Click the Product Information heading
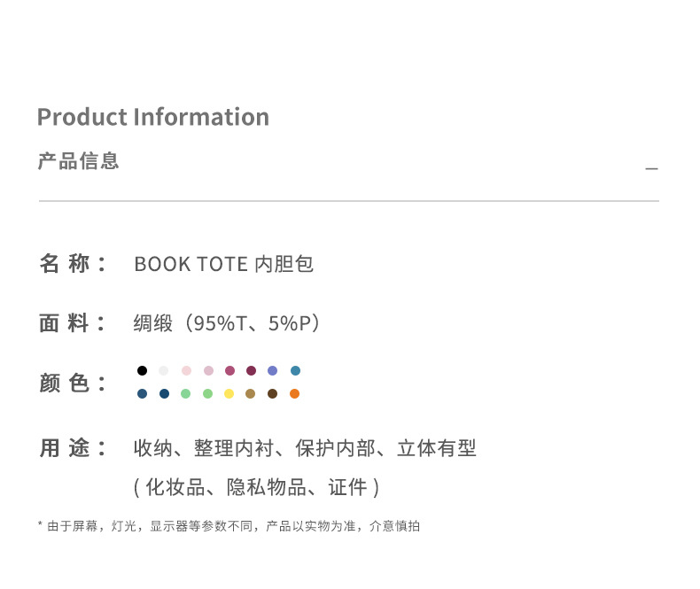Viewport: 700px width, 589px height. [153, 117]
